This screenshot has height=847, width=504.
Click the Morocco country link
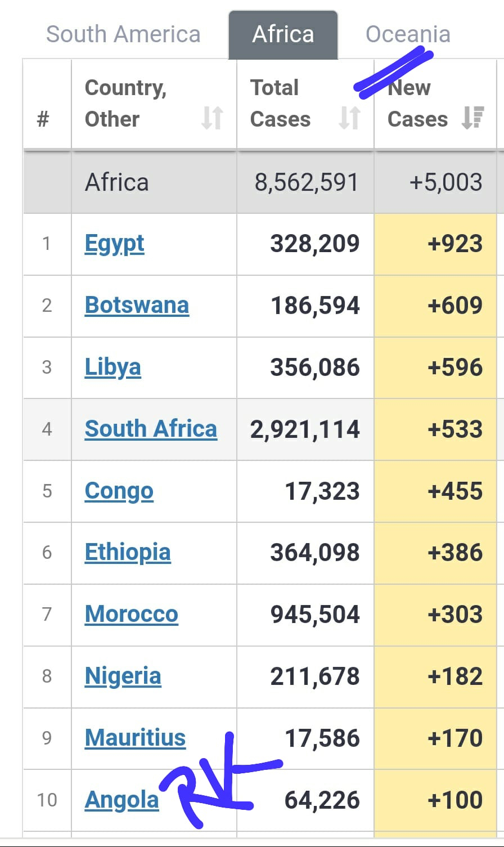coord(131,614)
